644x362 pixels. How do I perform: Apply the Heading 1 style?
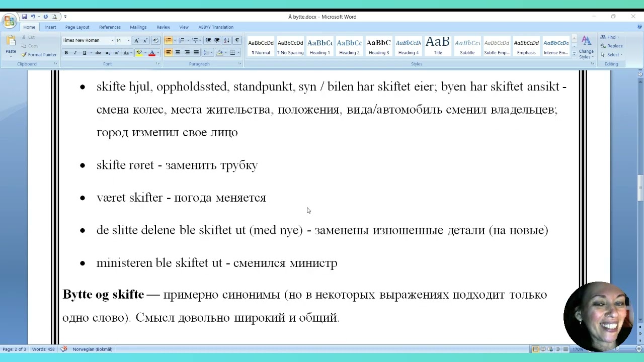[319, 47]
